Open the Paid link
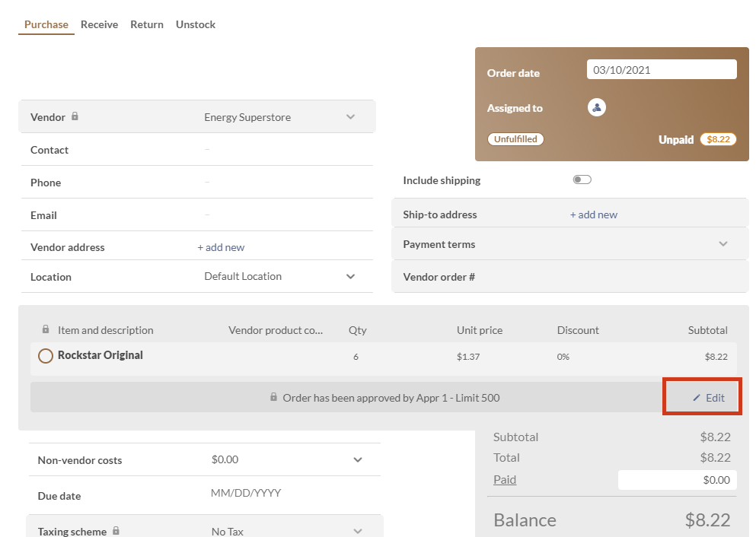 505,480
